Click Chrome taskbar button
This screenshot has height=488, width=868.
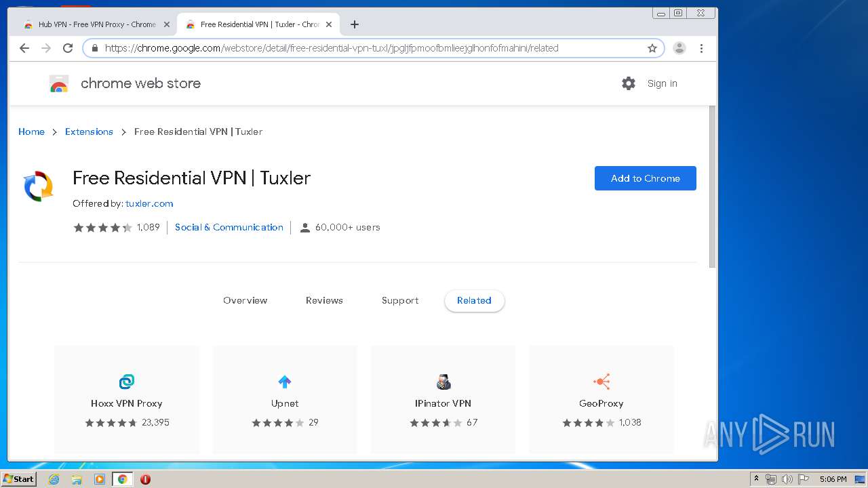pyautogui.click(x=122, y=479)
